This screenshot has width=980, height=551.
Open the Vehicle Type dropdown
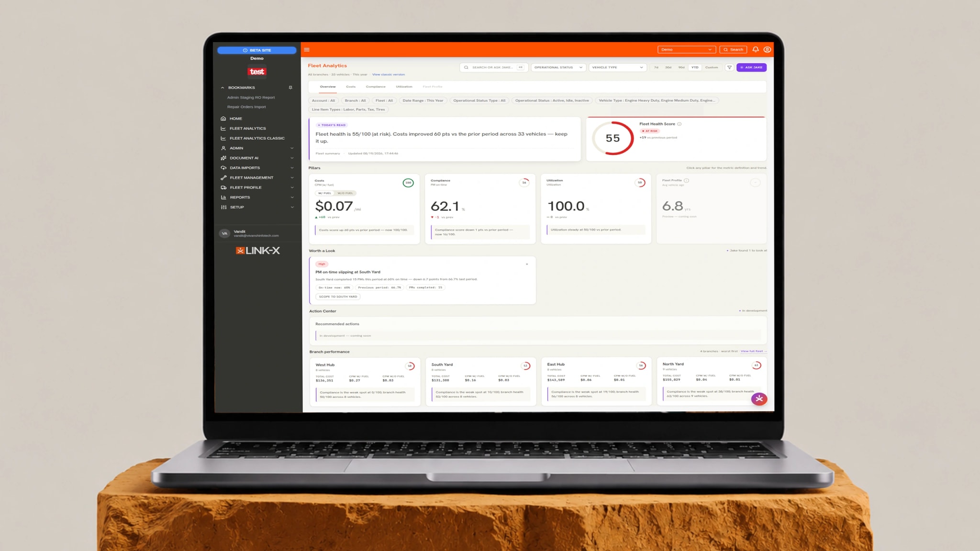[618, 67]
